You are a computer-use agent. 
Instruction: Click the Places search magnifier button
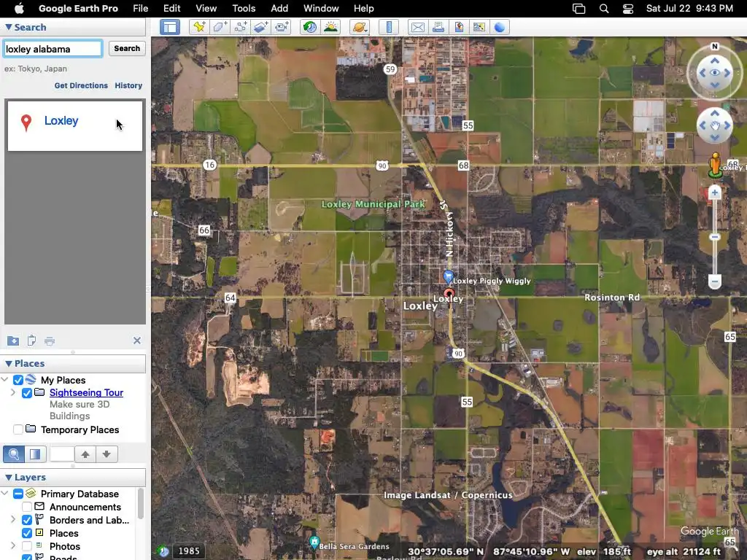coord(14,454)
